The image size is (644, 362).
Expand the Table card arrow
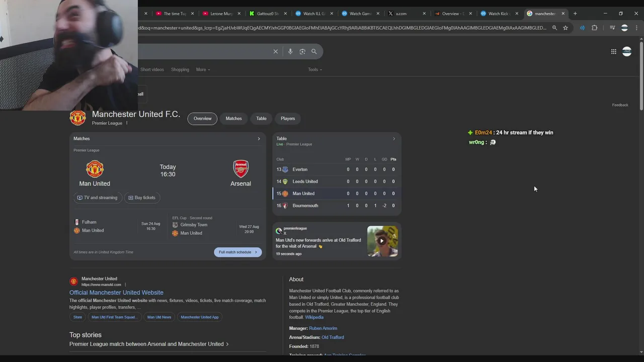(394, 139)
